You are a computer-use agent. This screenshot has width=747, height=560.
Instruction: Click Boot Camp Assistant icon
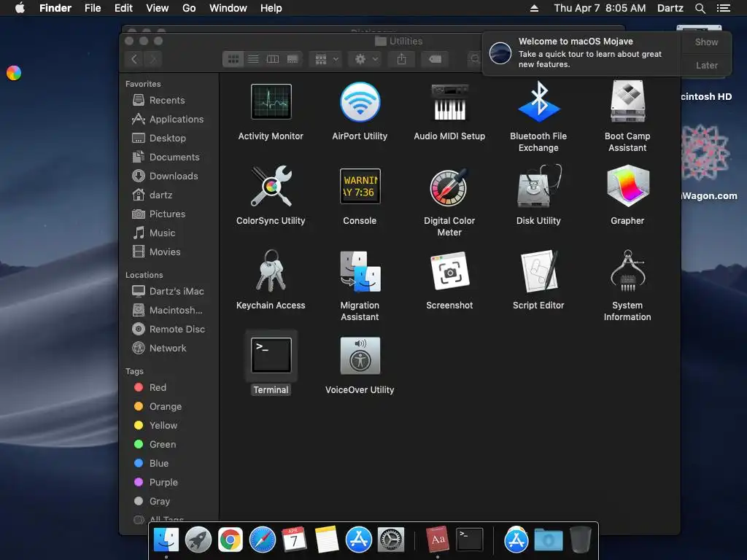[x=627, y=101]
